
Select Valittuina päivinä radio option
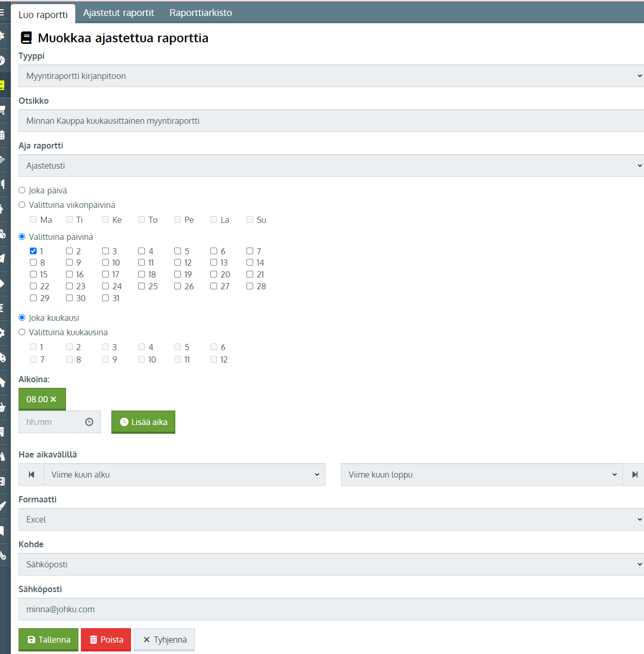point(22,237)
